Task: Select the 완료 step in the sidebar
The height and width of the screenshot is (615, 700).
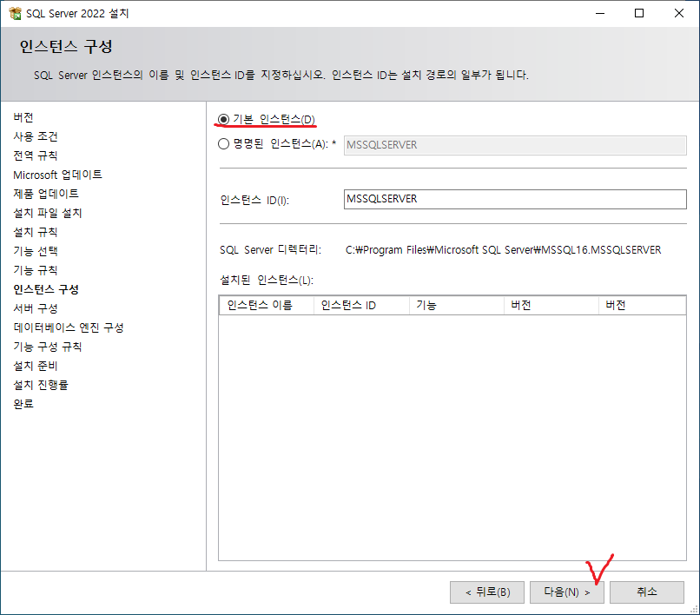Action: [x=23, y=404]
